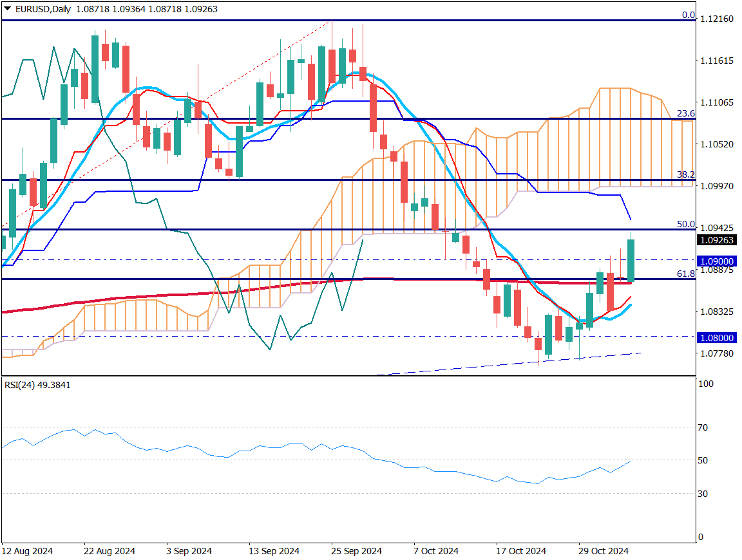The width and height of the screenshot is (742, 560).
Task: Click the RSI 70 level axis label
Action: [x=703, y=427]
